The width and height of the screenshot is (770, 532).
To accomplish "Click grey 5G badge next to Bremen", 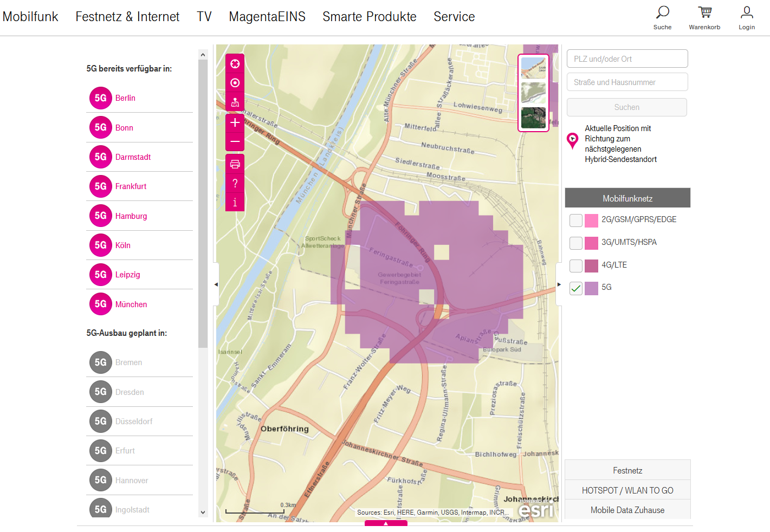I will pos(101,362).
